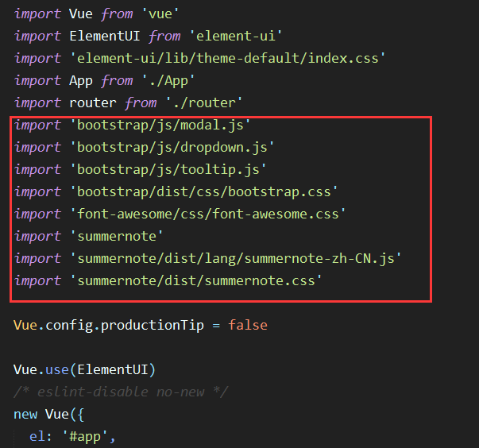
Task: Click the 'bootstrap/dist/css/bootstrap.css' import string
Action: click(204, 191)
